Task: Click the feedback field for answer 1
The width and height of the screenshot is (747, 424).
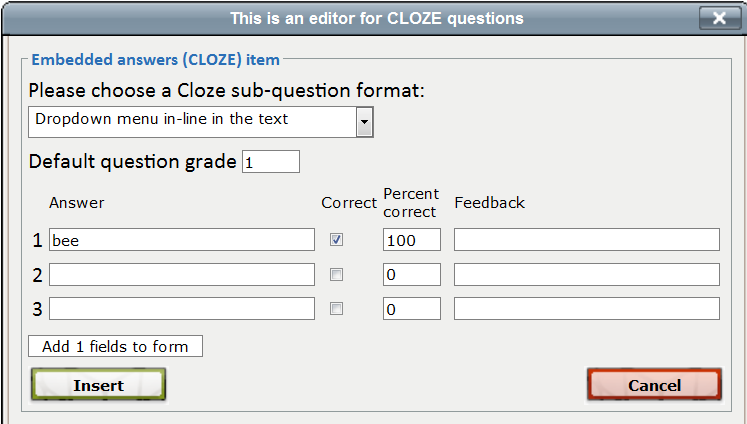Action: [587, 240]
